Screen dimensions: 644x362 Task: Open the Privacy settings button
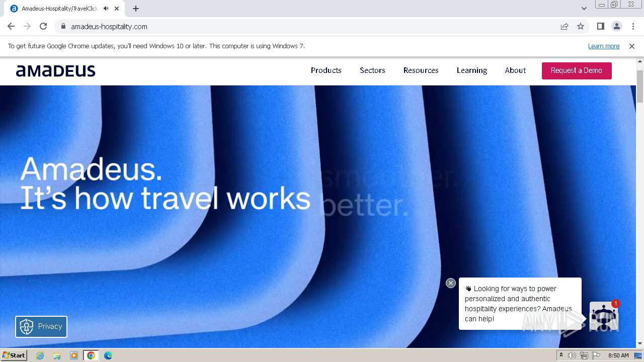[41, 327]
